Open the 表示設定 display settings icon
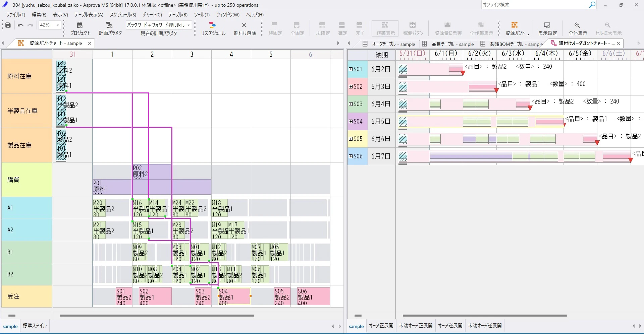The width and height of the screenshot is (644, 334). point(547,28)
